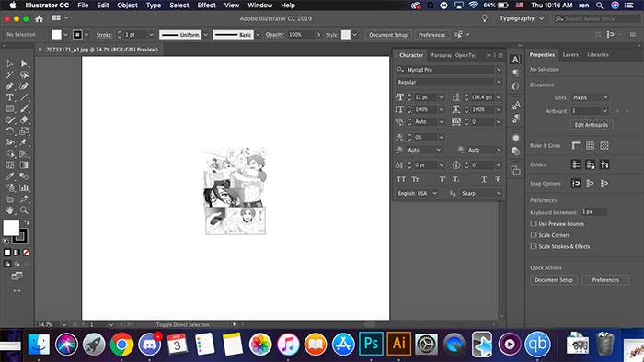Select the Magic Wand tool
The height and width of the screenshot is (362, 644).
point(10,74)
